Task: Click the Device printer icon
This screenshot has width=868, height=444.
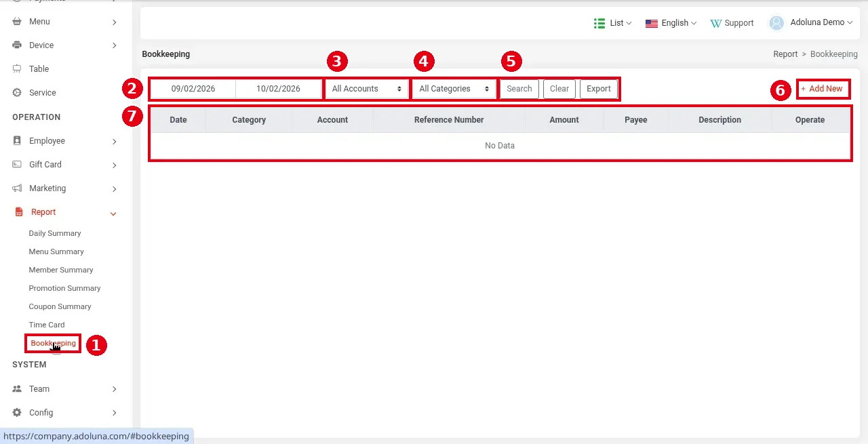Action: (17, 45)
